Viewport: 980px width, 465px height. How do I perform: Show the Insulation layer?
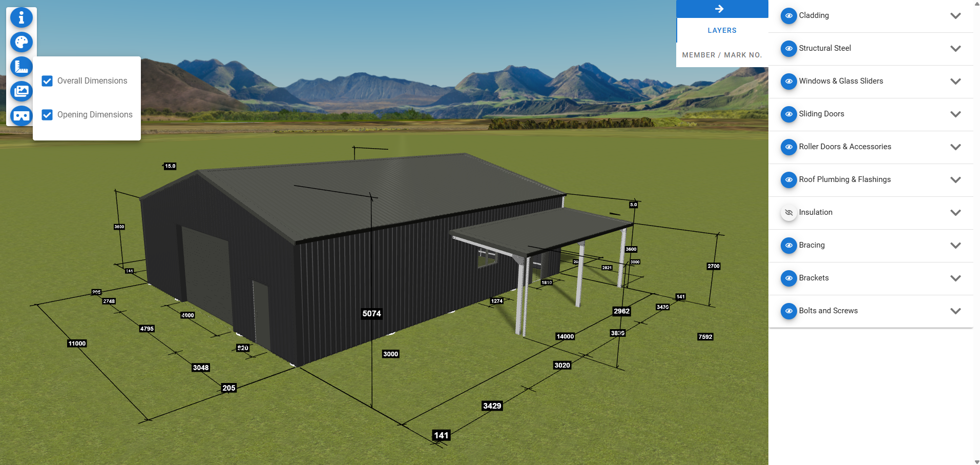(788, 213)
